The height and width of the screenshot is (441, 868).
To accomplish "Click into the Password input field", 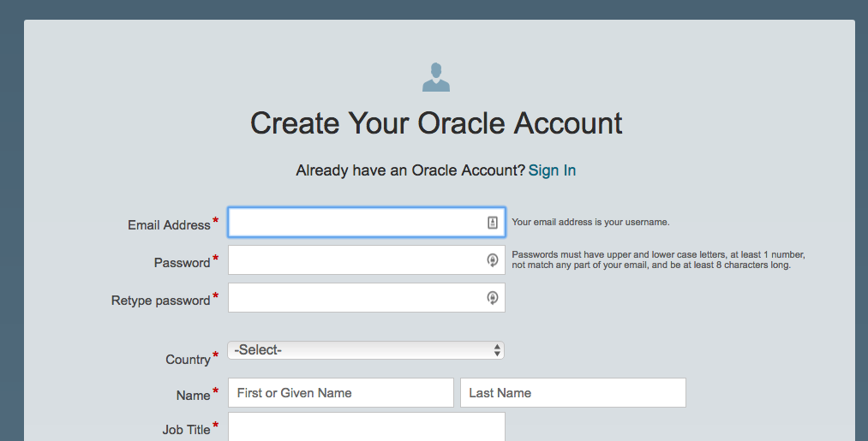I will [356, 260].
